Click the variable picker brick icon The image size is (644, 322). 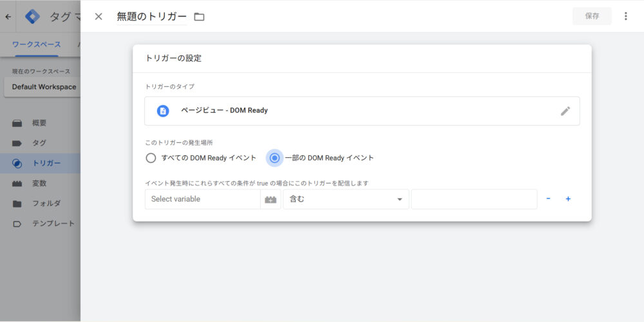[x=270, y=200]
